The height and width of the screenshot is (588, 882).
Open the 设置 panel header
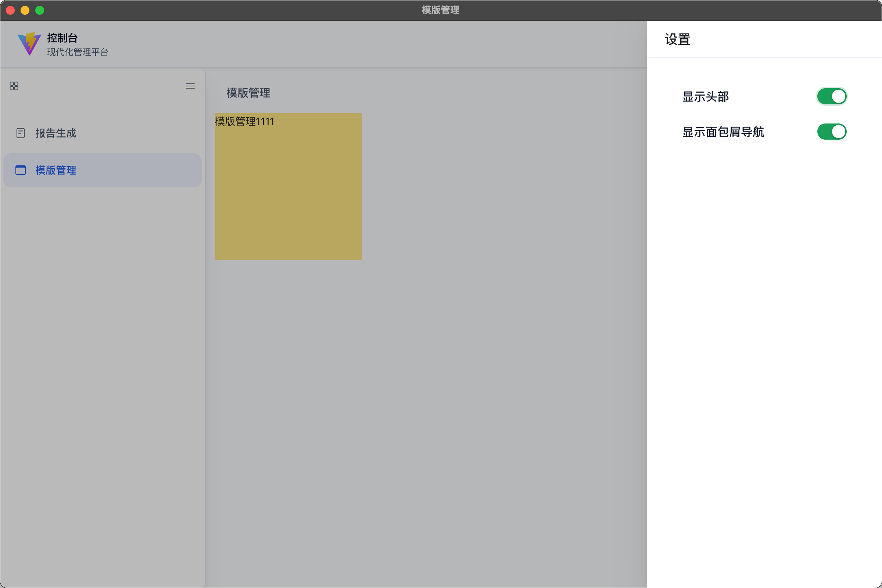(677, 39)
